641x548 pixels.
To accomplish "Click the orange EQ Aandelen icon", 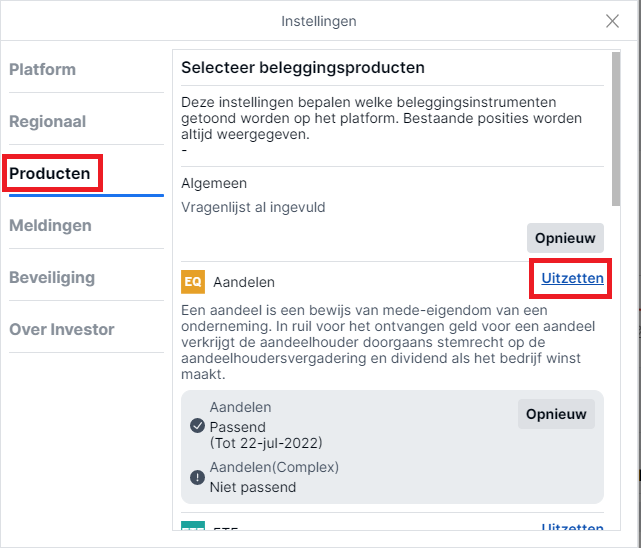I will coord(193,282).
